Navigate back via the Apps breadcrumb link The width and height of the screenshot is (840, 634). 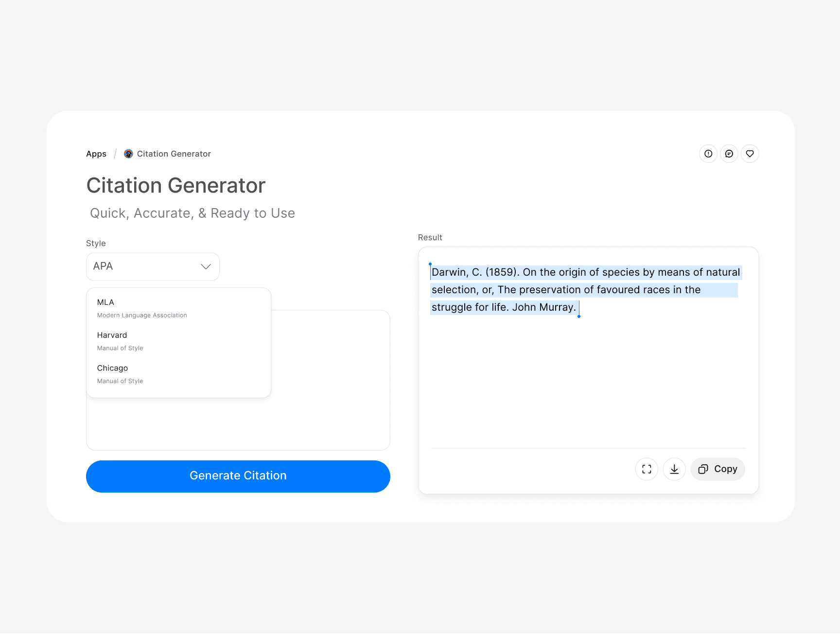click(x=96, y=154)
